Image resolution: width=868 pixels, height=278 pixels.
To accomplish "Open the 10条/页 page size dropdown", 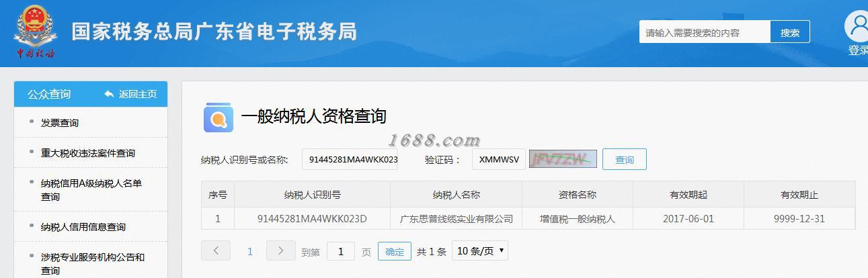I will click(x=480, y=250).
